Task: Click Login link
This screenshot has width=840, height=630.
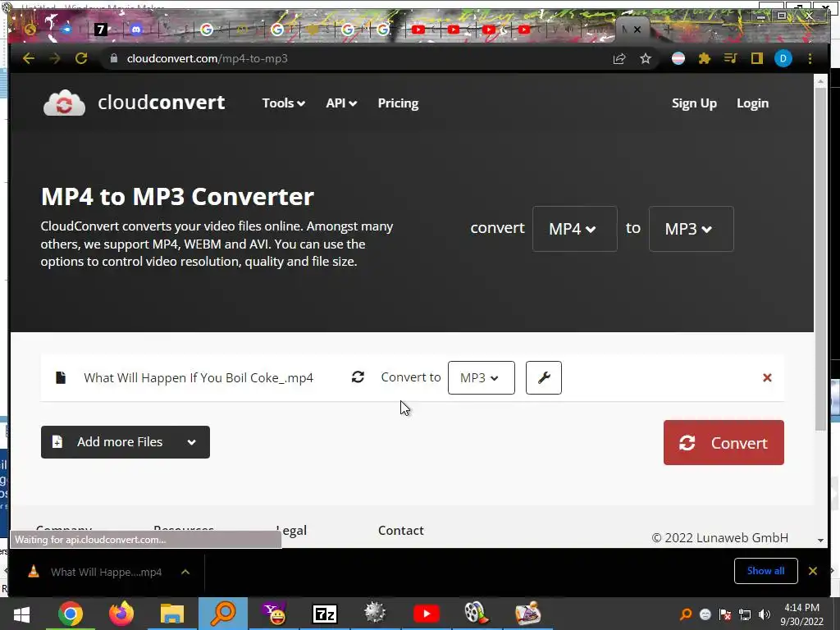Action: coord(753,103)
